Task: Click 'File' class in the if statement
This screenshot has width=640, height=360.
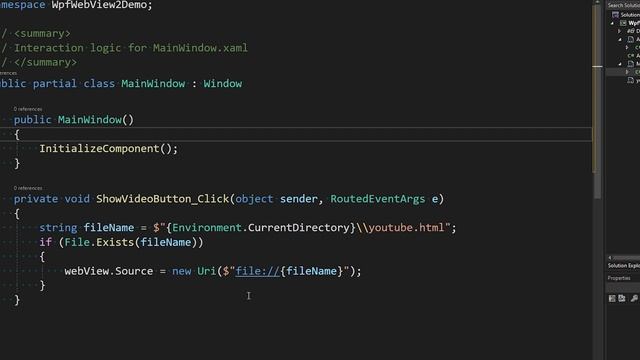Action: [x=77, y=242]
